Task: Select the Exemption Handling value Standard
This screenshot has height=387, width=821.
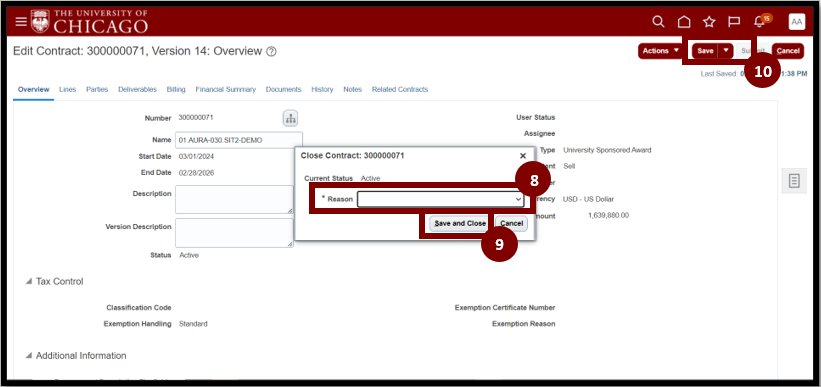Action: (193, 324)
